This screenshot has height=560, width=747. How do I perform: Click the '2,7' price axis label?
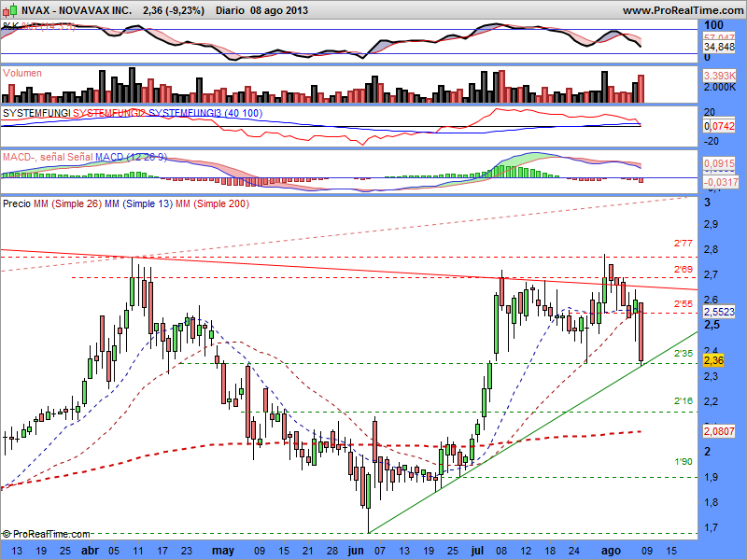pos(712,274)
